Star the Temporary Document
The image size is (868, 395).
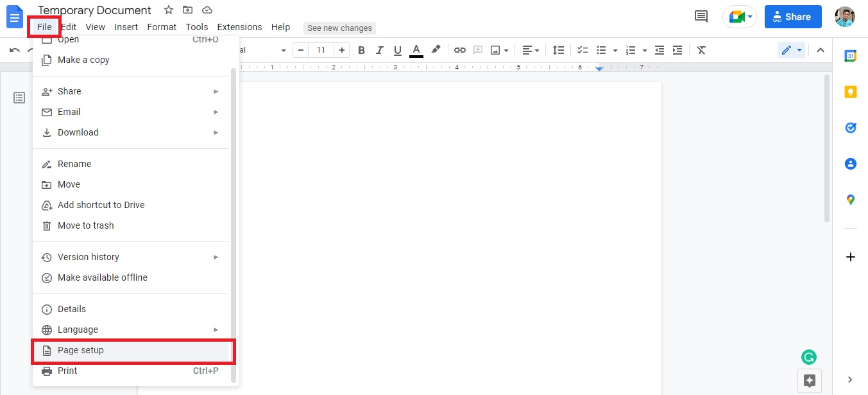coord(168,10)
